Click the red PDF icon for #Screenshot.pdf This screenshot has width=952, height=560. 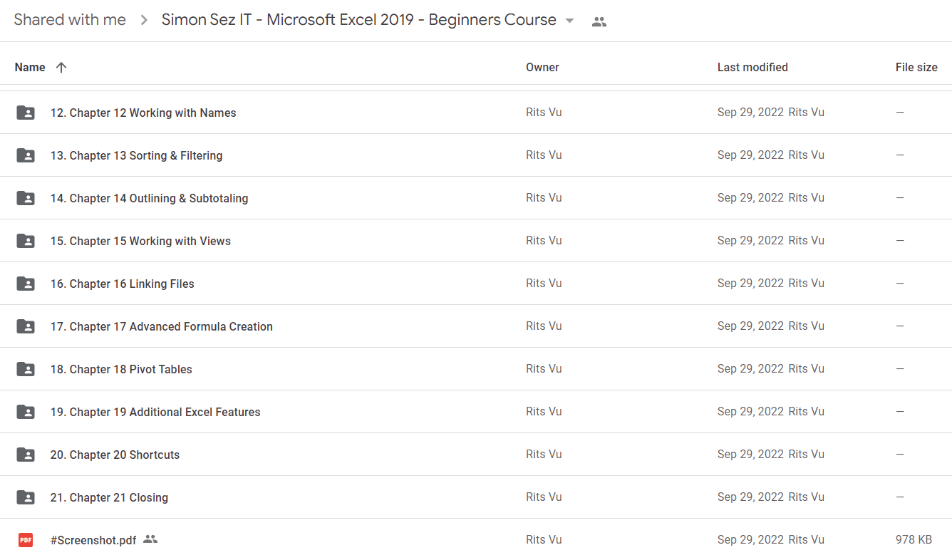point(26,540)
